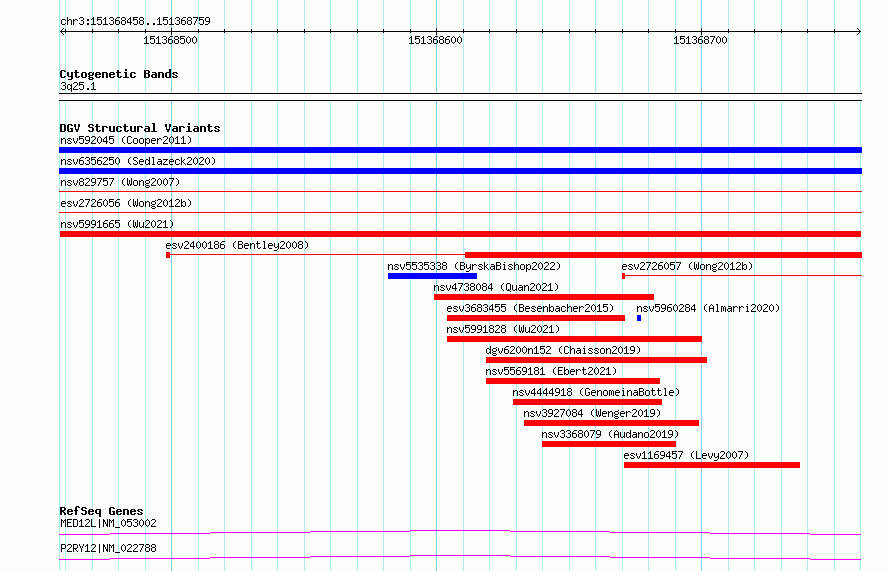The width and height of the screenshot is (890, 571).
Task: Select the nsv6356250 (Sedlazeck2020) label
Action: pyautogui.click(x=138, y=161)
